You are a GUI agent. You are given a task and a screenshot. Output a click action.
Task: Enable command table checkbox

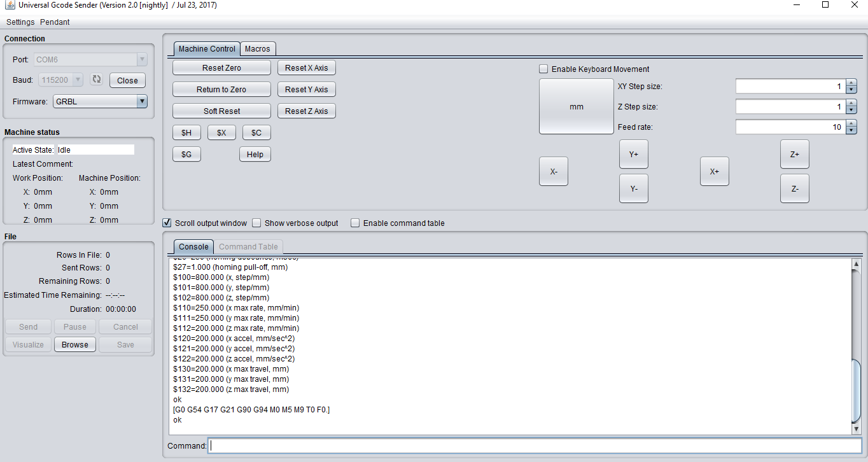click(x=355, y=223)
